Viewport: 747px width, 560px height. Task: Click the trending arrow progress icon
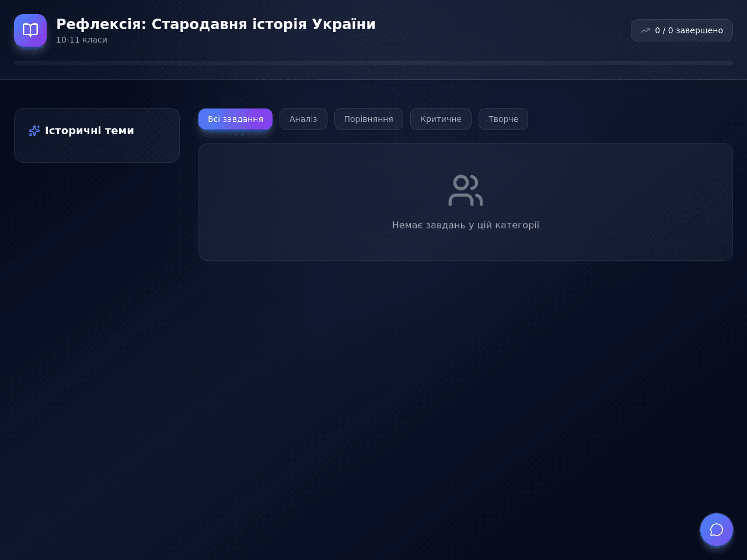tap(645, 30)
